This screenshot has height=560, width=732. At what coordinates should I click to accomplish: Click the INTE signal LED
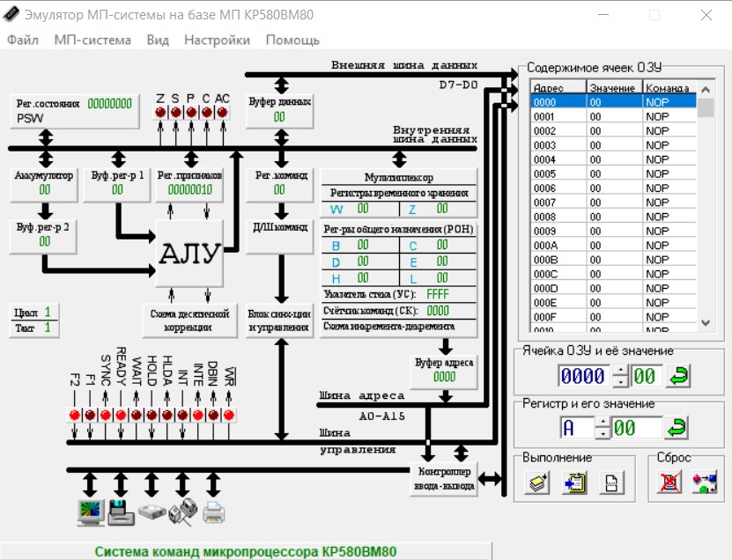pos(197,415)
